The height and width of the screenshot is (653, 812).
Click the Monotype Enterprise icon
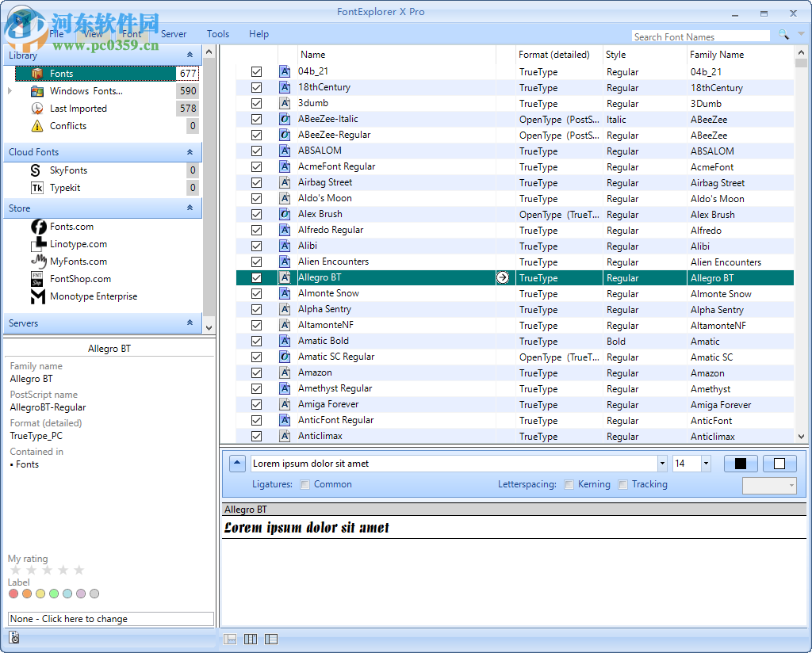point(38,296)
